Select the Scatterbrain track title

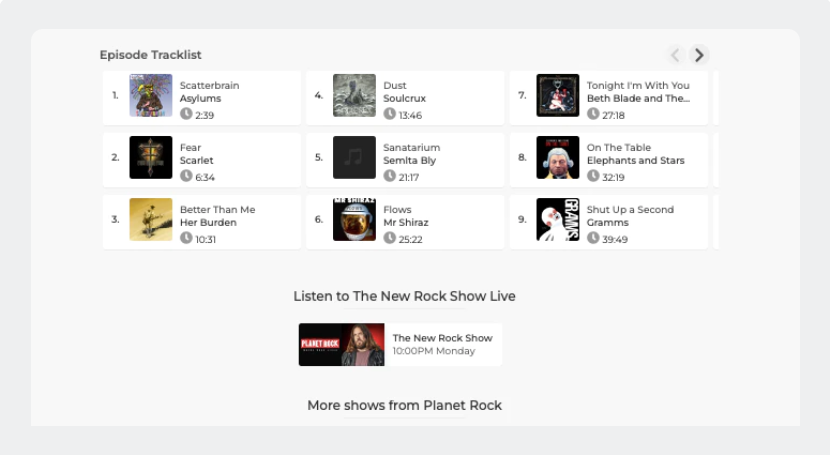tap(209, 86)
